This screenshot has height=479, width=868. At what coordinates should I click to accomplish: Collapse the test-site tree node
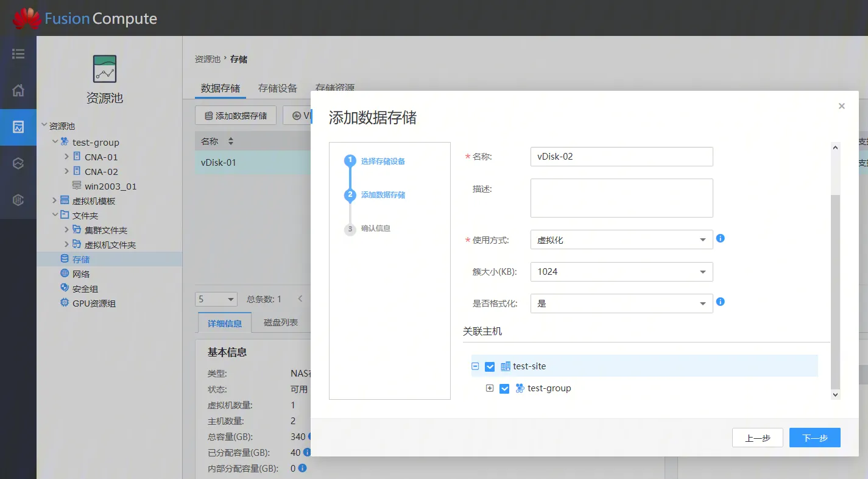475,367
